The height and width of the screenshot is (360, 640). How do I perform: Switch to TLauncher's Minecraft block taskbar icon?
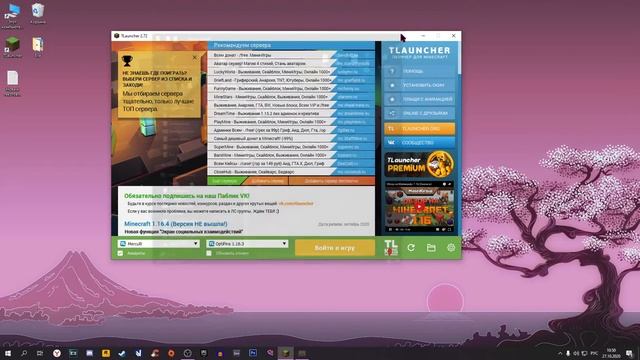coord(285,353)
